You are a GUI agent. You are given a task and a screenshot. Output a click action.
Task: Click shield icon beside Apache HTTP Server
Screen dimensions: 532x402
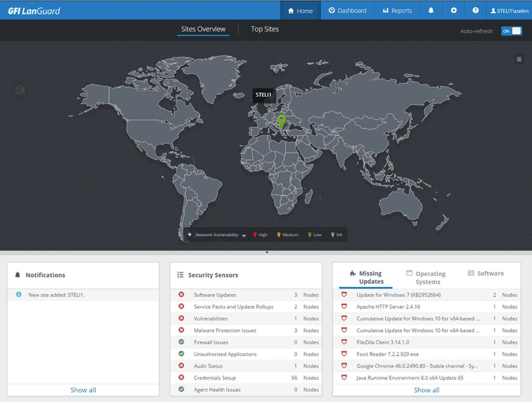click(344, 306)
